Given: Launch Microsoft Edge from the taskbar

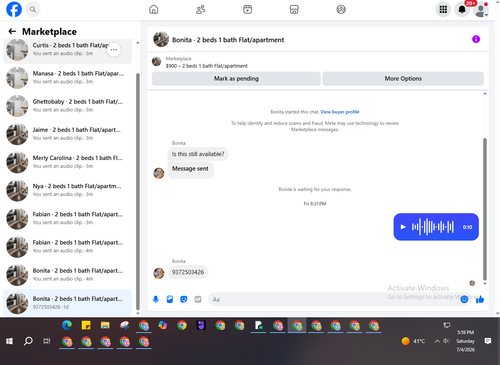Looking at the screenshot, I should 67,325.
